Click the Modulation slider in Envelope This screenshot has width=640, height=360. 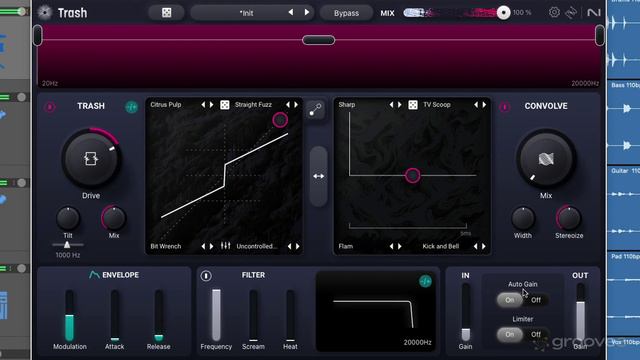pos(70,316)
